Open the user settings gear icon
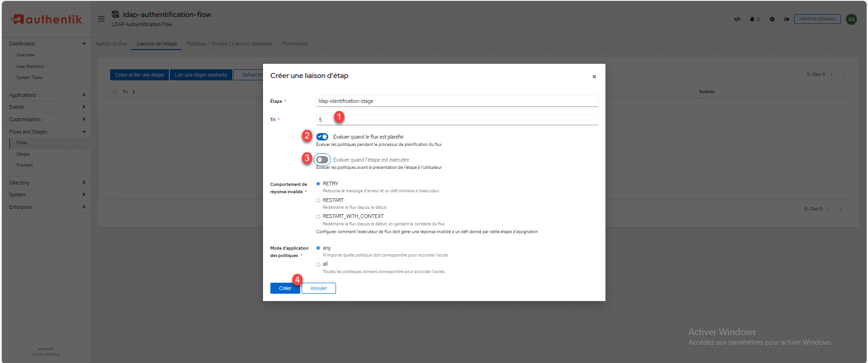Image resolution: width=868 pixels, height=363 pixels. (x=772, y=19)
